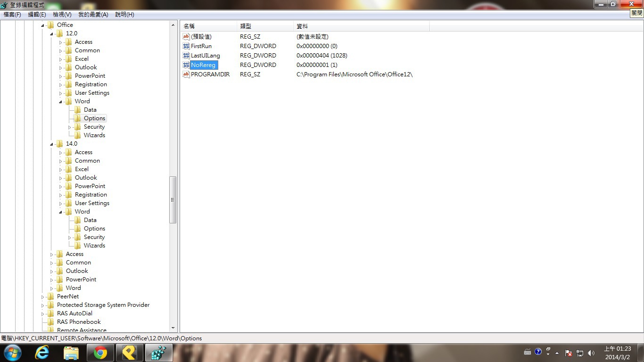The height and width of the screenshot is (362, 644).
Task: Click the Office key folder icon
Action: (x=51, y=25)
